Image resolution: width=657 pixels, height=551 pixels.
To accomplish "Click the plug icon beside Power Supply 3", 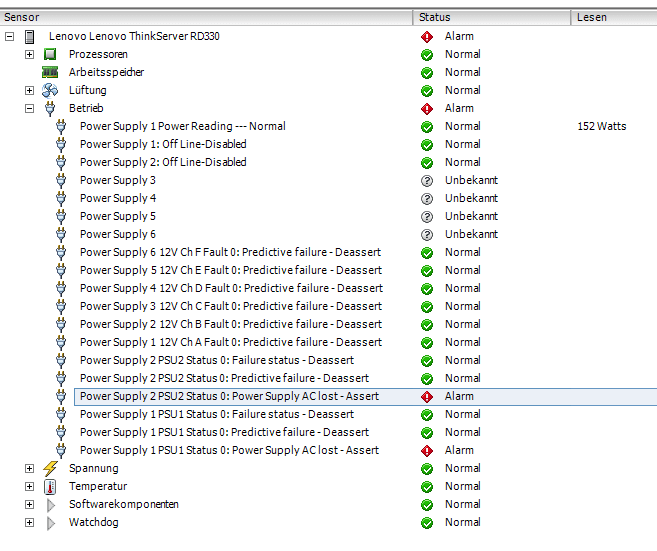I will 61,181.
